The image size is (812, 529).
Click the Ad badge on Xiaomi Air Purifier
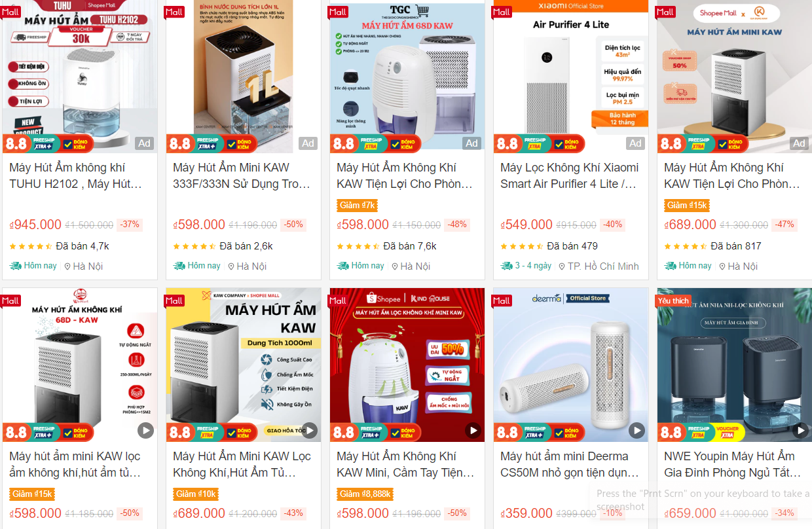635,143
